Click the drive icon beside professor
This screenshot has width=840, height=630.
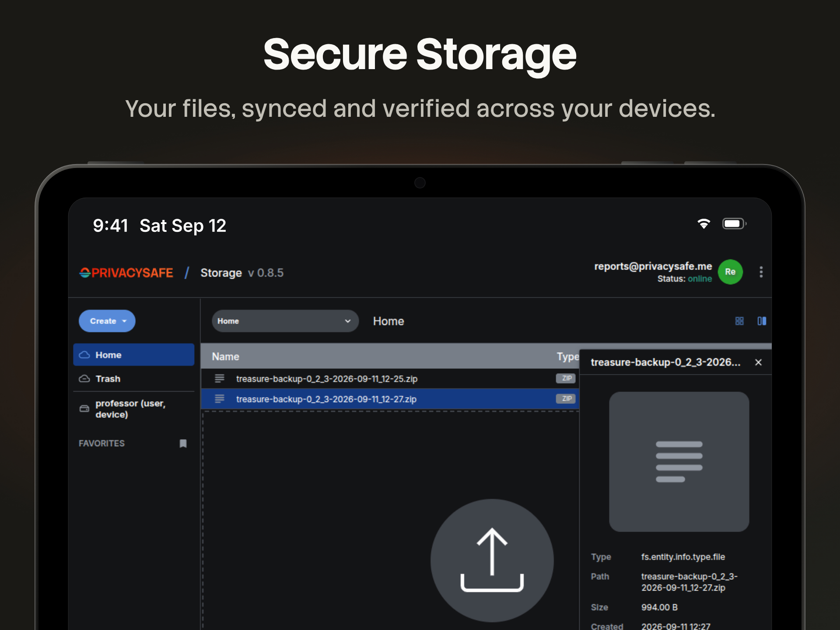pos(84,409)
